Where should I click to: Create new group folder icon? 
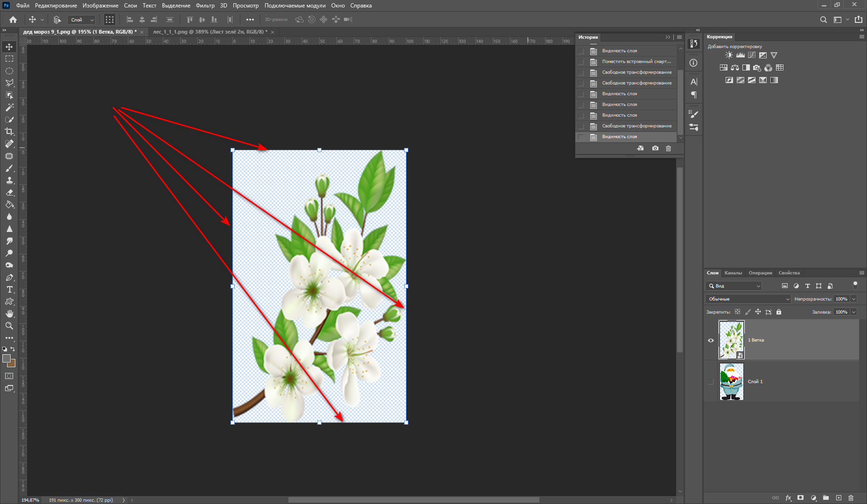pos(826,498)
